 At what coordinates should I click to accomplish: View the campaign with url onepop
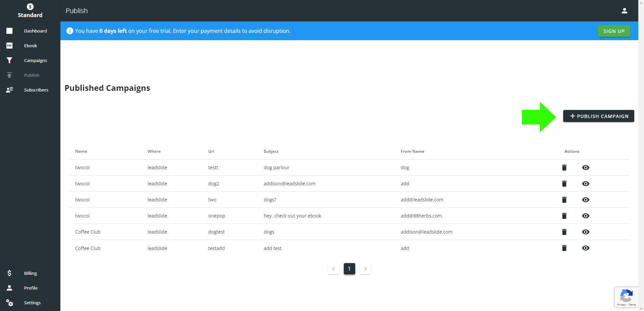586,216
